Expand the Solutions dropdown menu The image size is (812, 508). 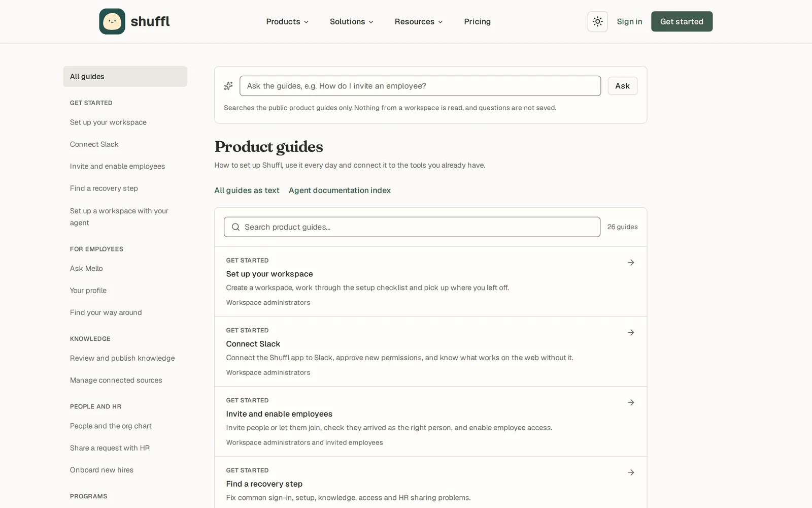coord(351,21)
